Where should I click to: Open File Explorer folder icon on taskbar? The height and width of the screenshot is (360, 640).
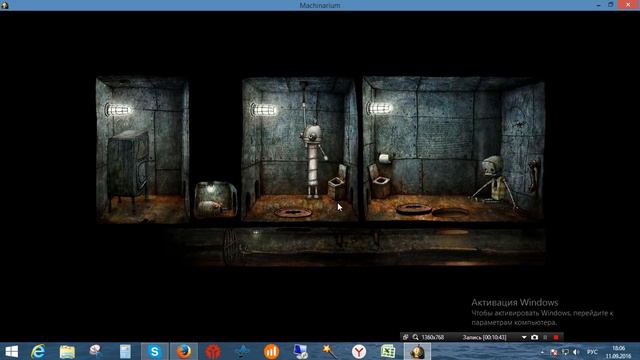[67, 351]
